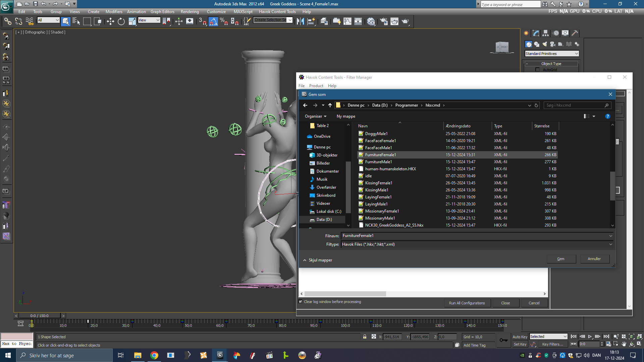Click Annuller to cancel saving
This screenshot has width=644, height=362.
594,259
